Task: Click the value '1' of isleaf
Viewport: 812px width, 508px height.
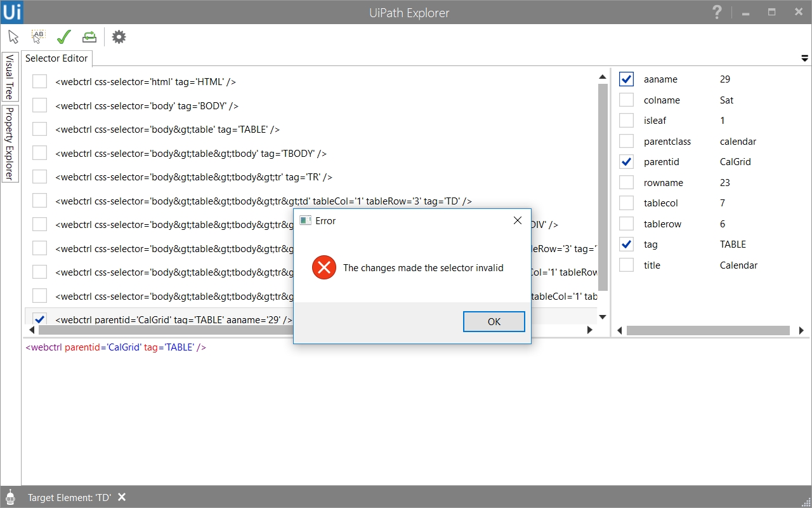Action: point(723,121)
